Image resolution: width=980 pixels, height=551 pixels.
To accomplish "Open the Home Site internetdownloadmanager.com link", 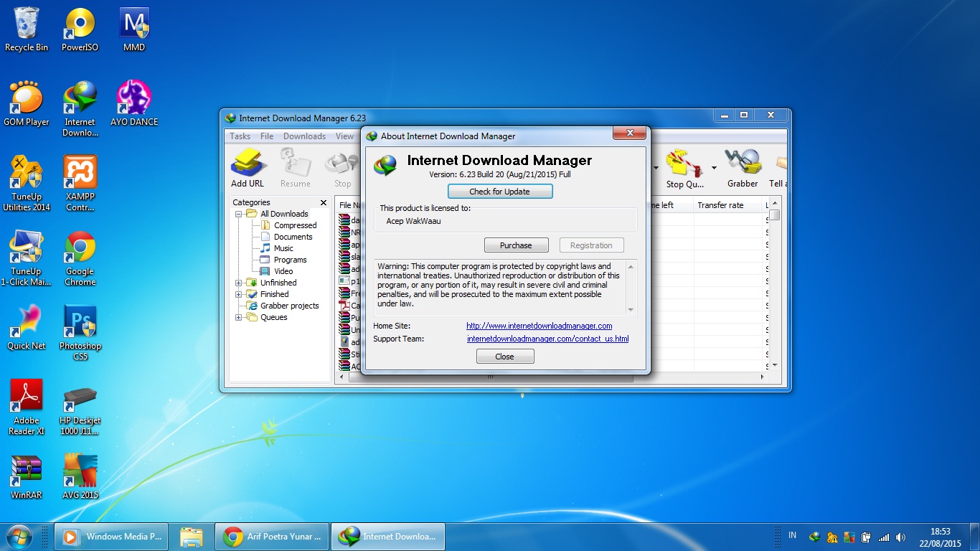I will coord(540,326).
